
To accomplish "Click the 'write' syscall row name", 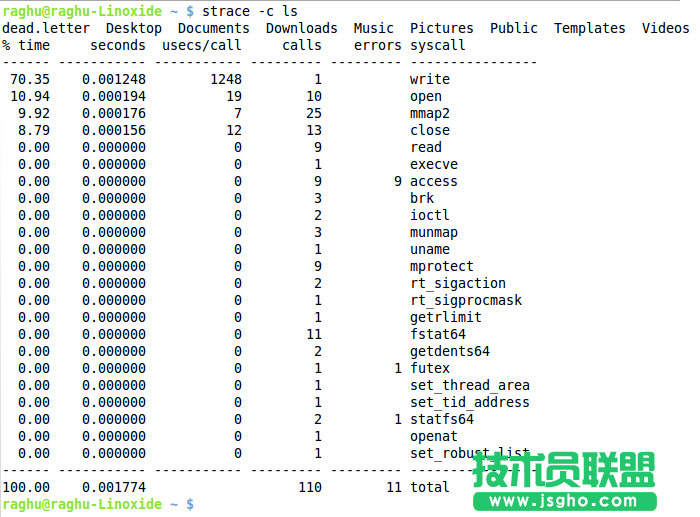I will point(430,79).
